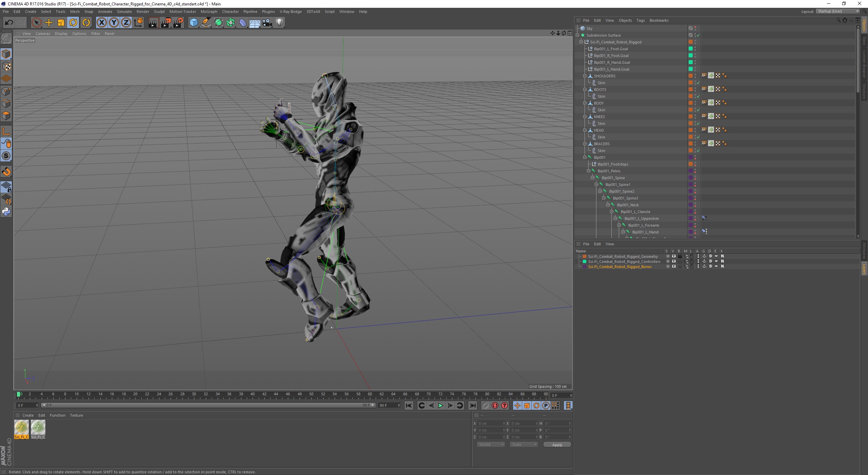Toggle visibility eye of Geometry layer
Screen dimensions: 868x475
coord(674,256)
